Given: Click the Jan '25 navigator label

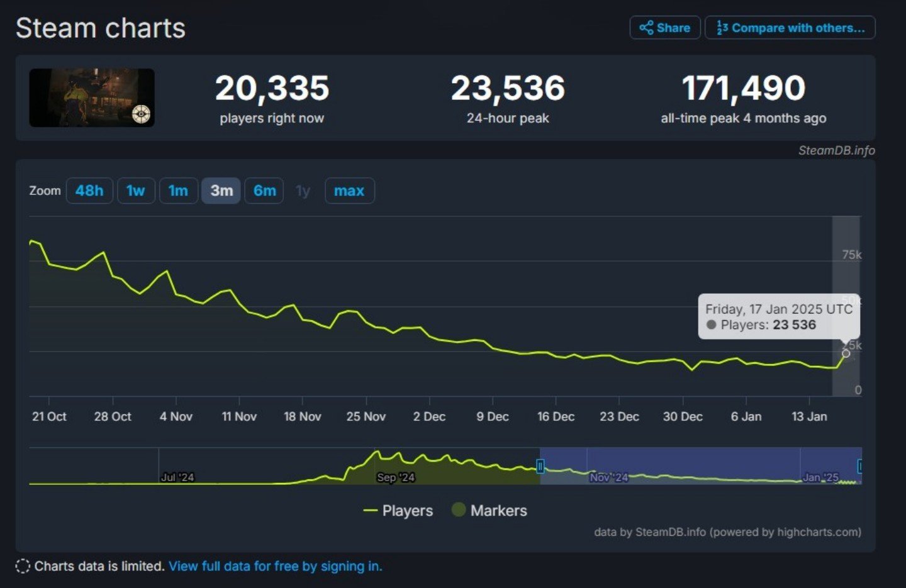Looking at the screenshot, I should click(x=820, y=477).
